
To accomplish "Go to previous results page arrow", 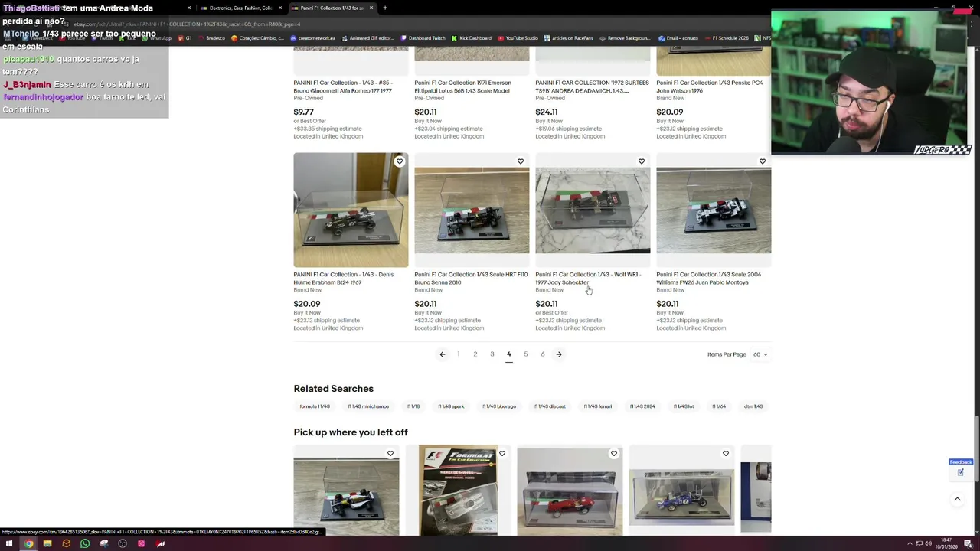I will (442, 354).
